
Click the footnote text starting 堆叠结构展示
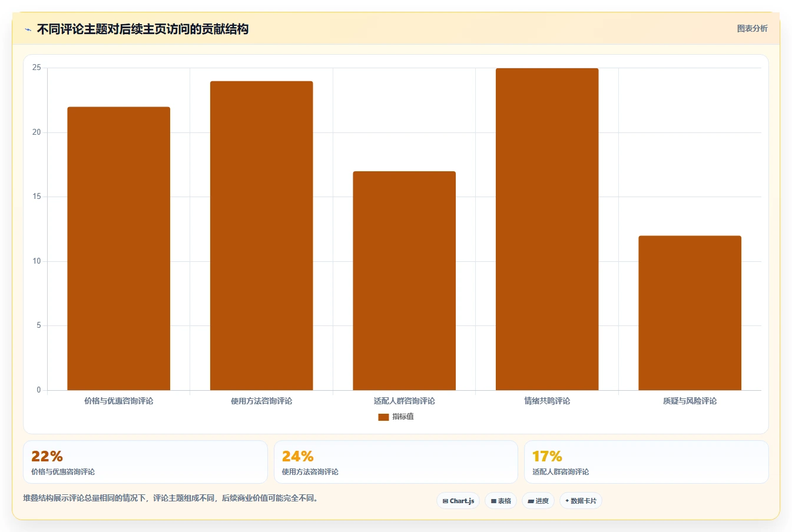coord(172,498)
